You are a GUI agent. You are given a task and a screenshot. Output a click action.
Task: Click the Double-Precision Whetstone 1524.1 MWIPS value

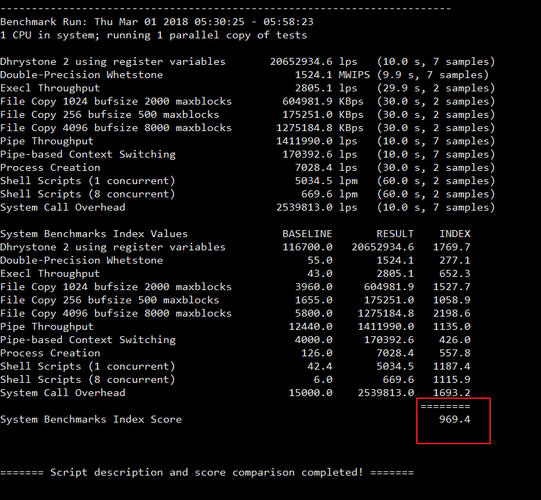[x=332, y=75]
